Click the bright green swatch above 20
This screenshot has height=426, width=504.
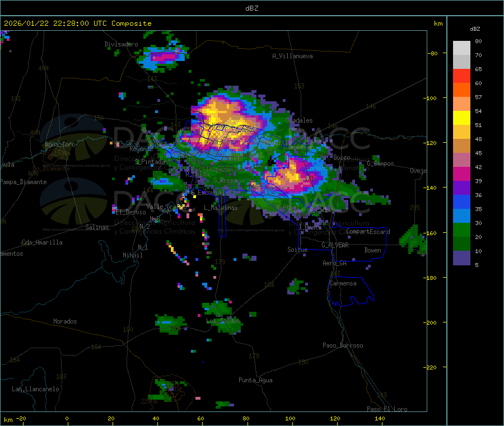[x=461, y=230]
